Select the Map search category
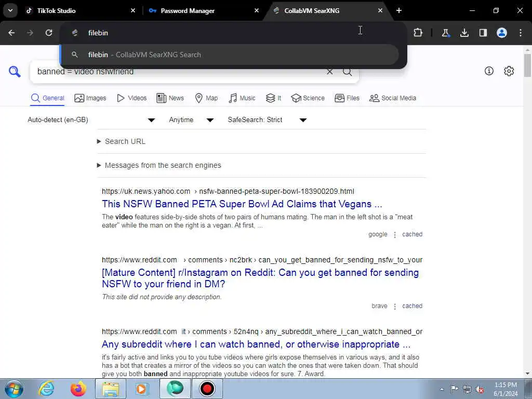Viewport: 532px width, 399px height. coord(206,98)
